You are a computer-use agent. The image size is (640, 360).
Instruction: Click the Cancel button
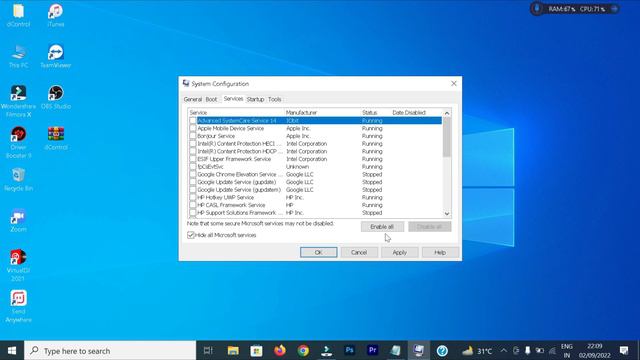click(x=359, y=252)
